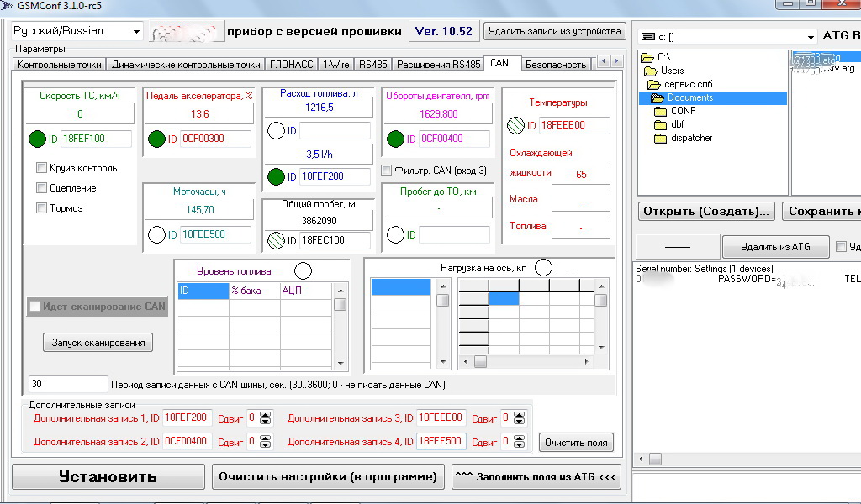
Task: Check the Фильтр. CAN (вход 3) option
Action: pyautogui.click(x=386, y=171)
